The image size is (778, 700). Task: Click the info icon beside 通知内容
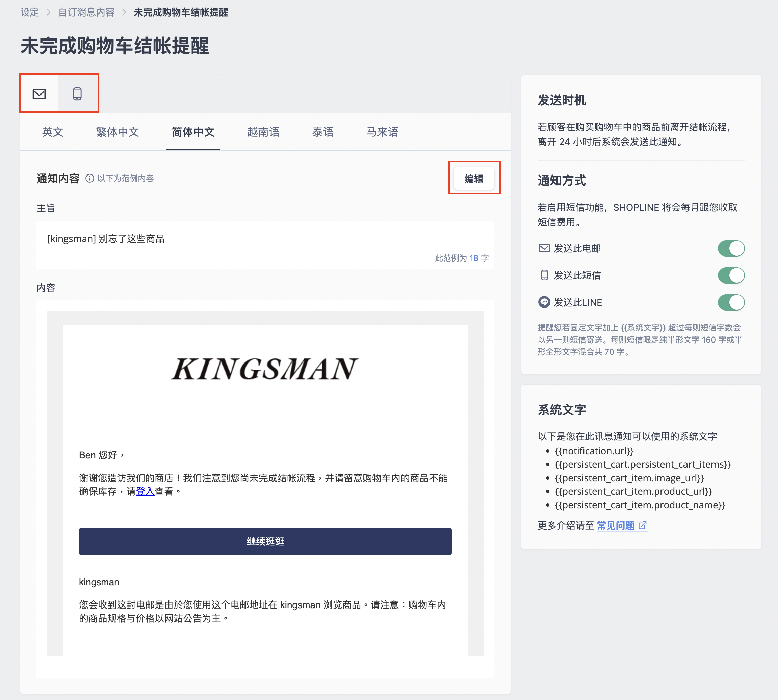coord(89,179)
